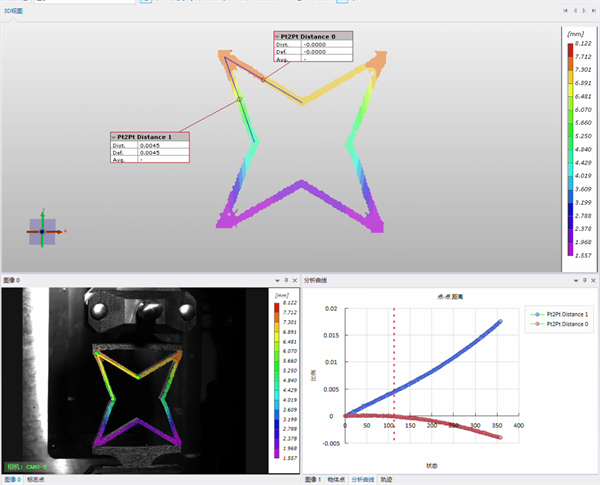The image size is (600, 485).
Task: Pin the 图像 0 panel
Action: coord(286,281)
